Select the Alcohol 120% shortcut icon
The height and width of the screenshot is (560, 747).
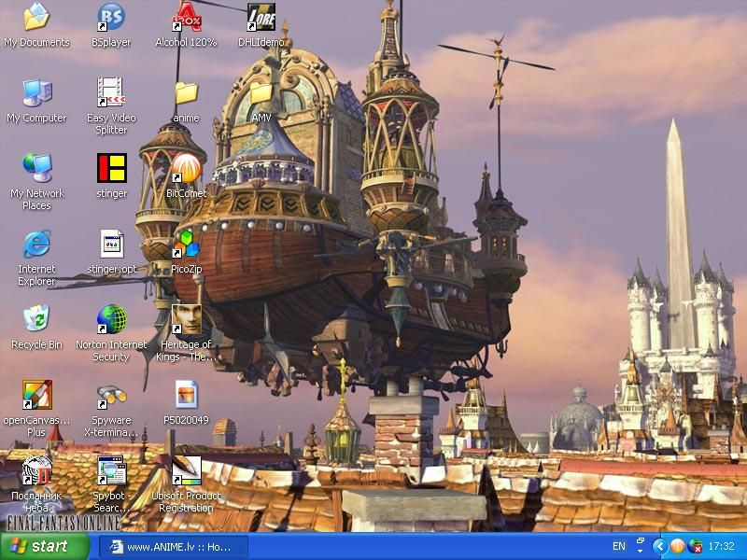pyautogui.click(x=186, y=17)
